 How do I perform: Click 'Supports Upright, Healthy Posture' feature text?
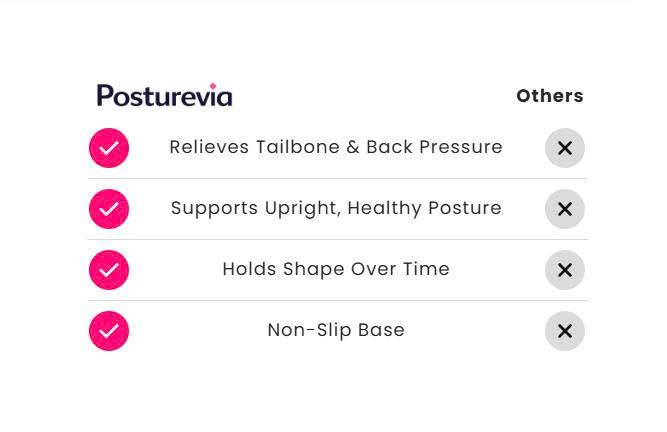(336, 208)
